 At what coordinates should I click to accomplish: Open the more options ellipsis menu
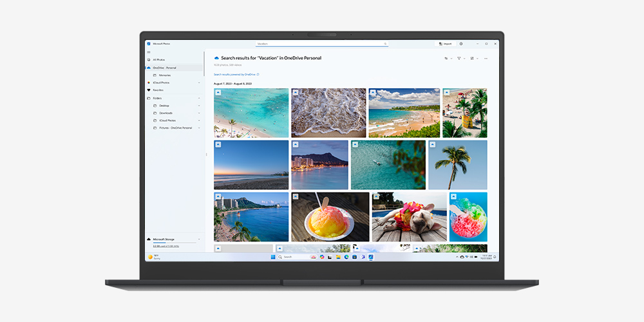[x=486, y=59]
